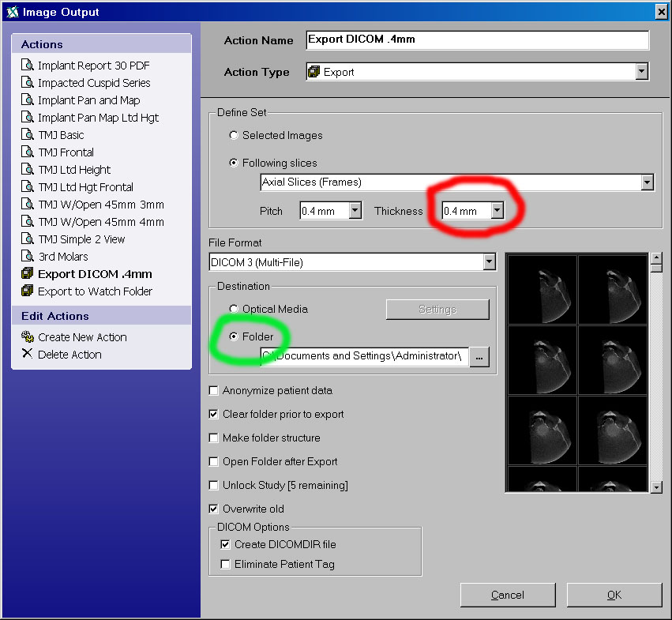Click the TMJ Basic action icon

(28, 134)
